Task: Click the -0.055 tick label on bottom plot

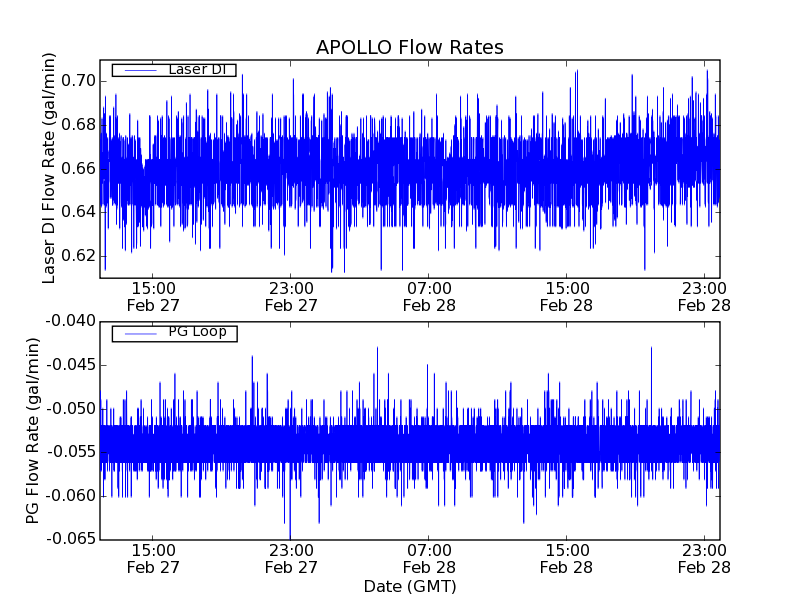Action: 71,452
